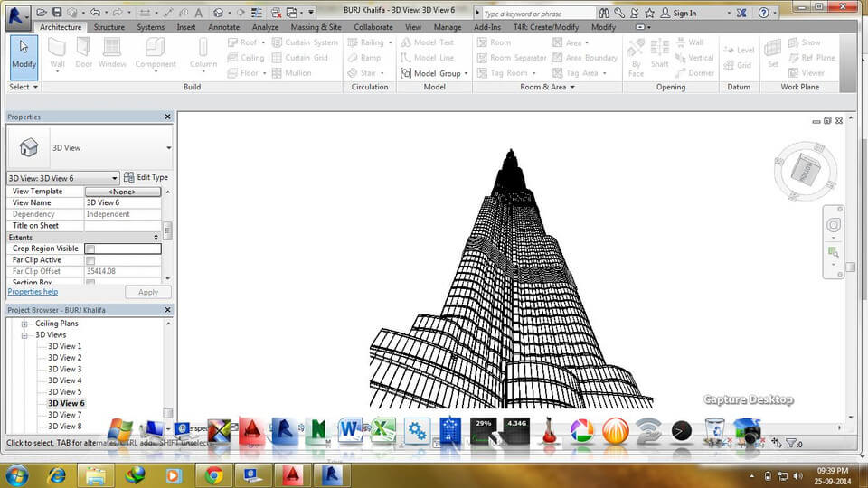The image size is (868, 488).
Task: Open the Annotate ribbon tab
Action: [x=223, y=27]
